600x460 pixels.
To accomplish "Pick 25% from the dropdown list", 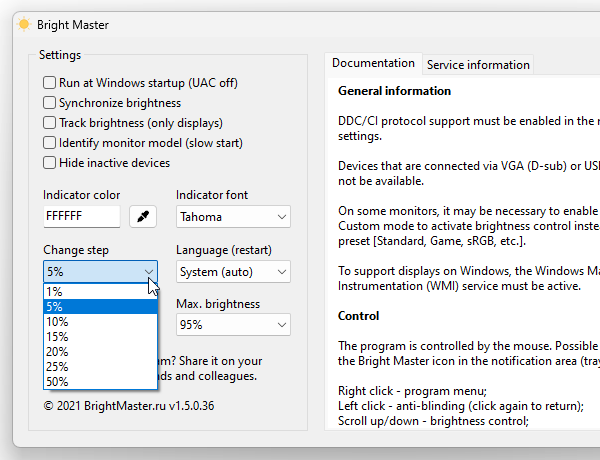I will pos(100,366).
